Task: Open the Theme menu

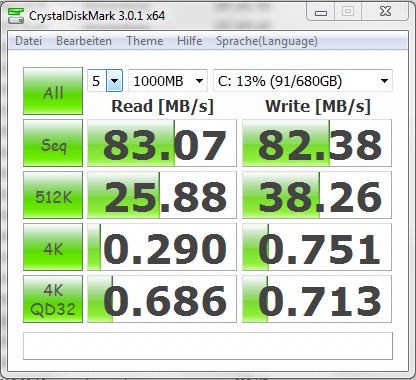Action: coord(145,41)
